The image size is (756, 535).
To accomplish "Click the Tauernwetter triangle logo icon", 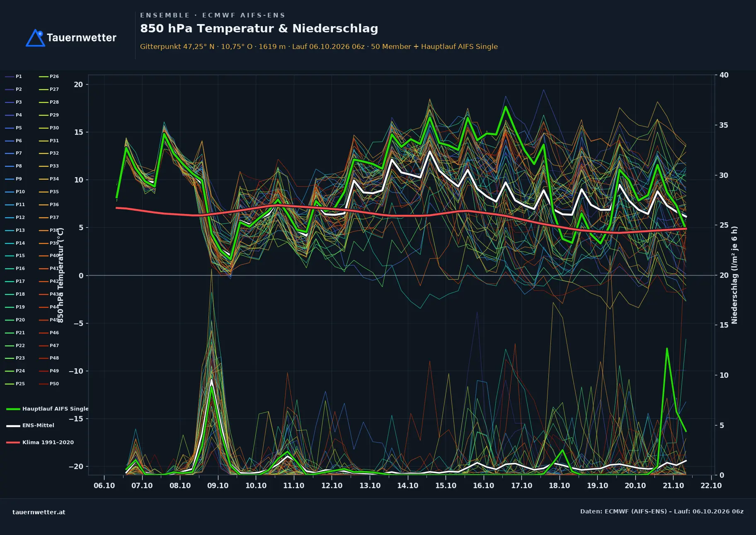I will coord(35,38).
